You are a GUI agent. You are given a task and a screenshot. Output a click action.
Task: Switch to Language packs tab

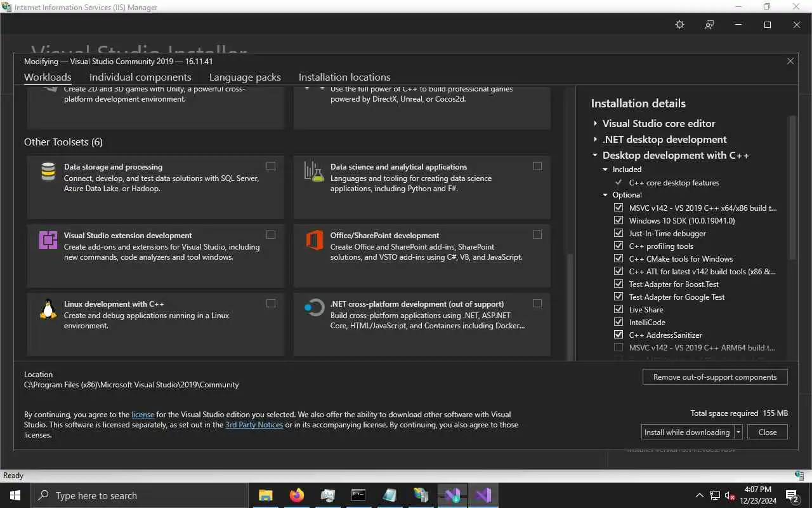[x=245, y=77]
